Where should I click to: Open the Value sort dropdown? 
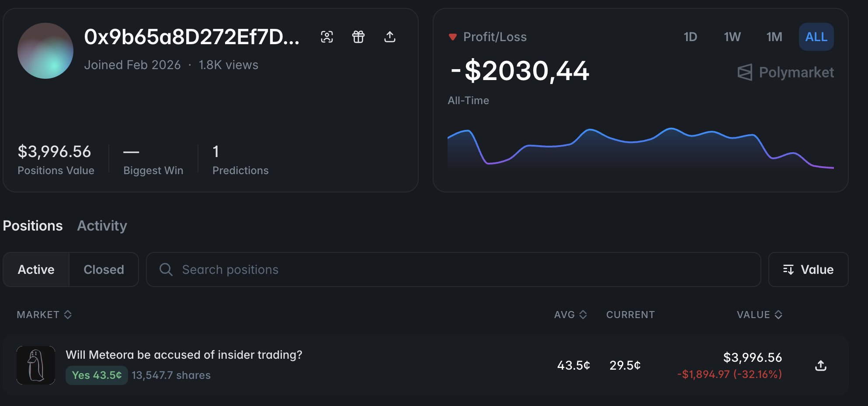click(808, 269)
